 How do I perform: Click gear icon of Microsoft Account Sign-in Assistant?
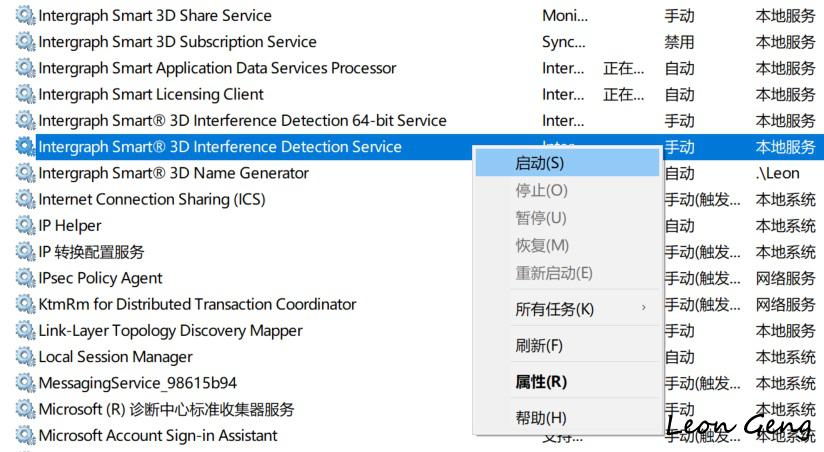tap(25, 435)
